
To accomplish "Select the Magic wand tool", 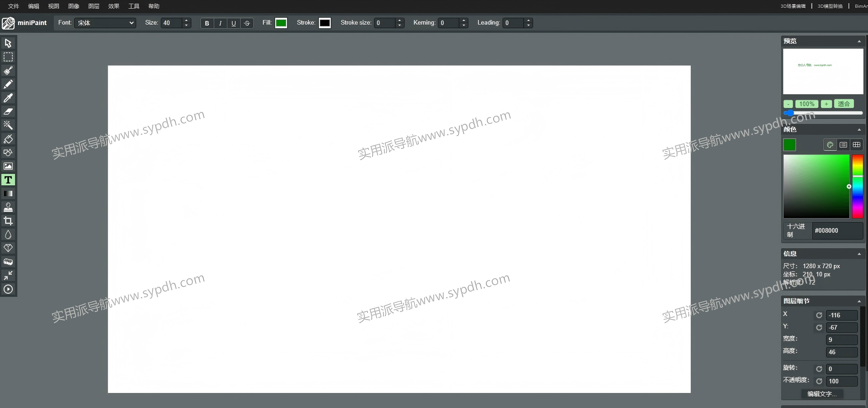I will pyautogui.click(x=8, y=125).
